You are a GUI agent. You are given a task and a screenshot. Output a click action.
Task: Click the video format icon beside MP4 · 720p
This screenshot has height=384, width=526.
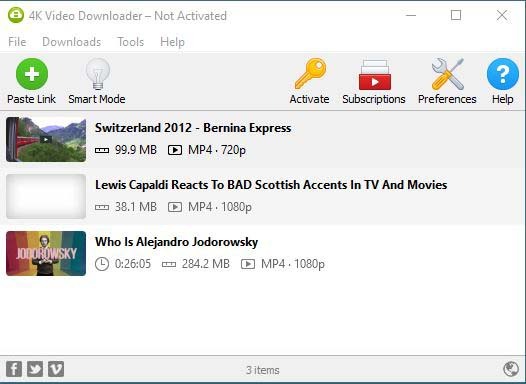pyautogui.click(x=175, y=150)
